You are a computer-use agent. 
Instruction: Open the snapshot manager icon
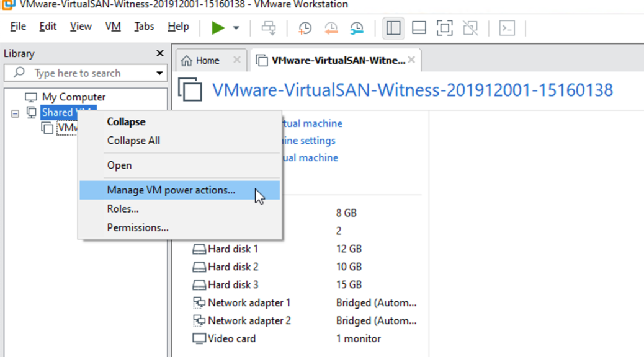(x=357, y=27)
